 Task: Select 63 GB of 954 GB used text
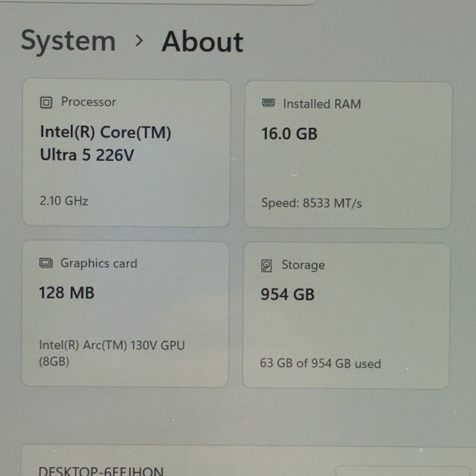point(321,363)
